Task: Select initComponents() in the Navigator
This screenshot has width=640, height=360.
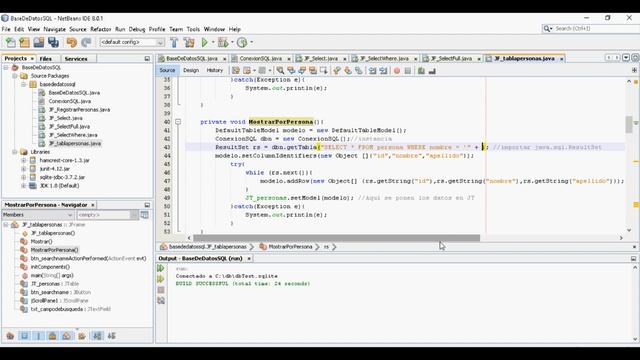Action: coord(50,267)
